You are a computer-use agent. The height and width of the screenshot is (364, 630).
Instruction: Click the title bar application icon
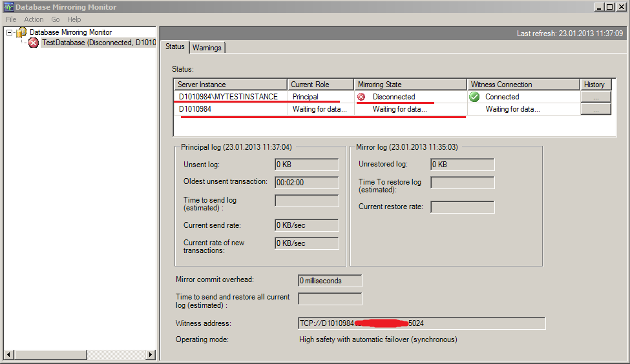tap(8, 7)
